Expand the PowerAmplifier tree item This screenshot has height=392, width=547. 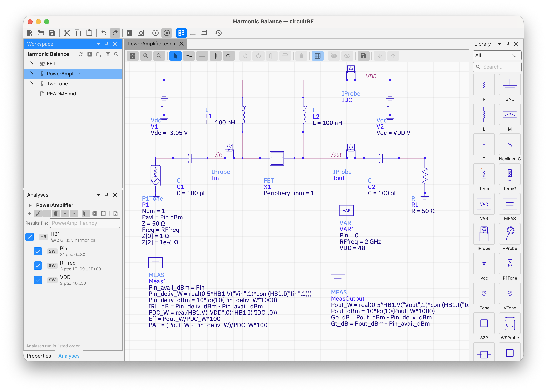coord(31,74)
